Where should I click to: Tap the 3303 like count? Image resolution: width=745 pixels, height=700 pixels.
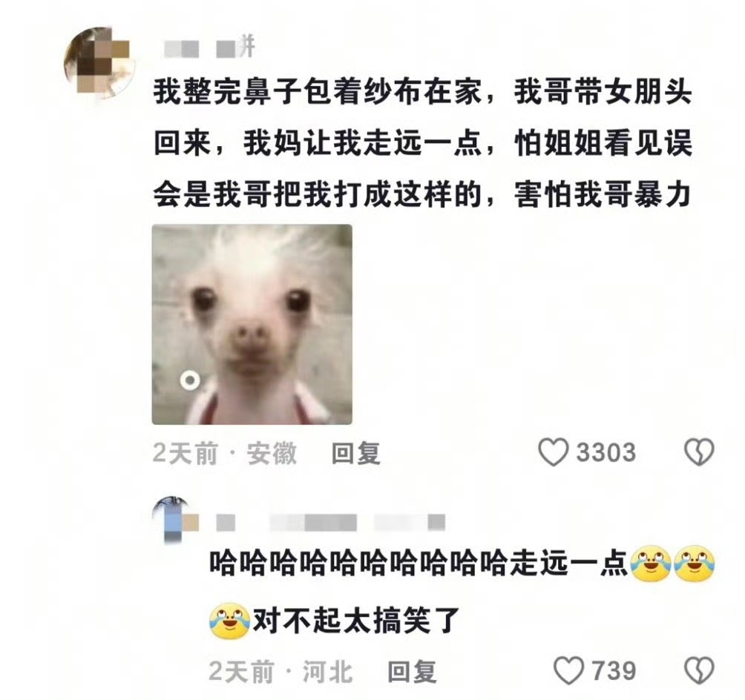(x=605, y=452)
